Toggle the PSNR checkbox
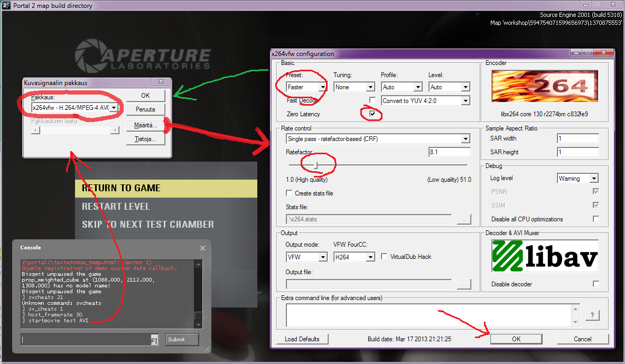Image resolution: width=625 pixels, height=364 pixels. [596, 191]
